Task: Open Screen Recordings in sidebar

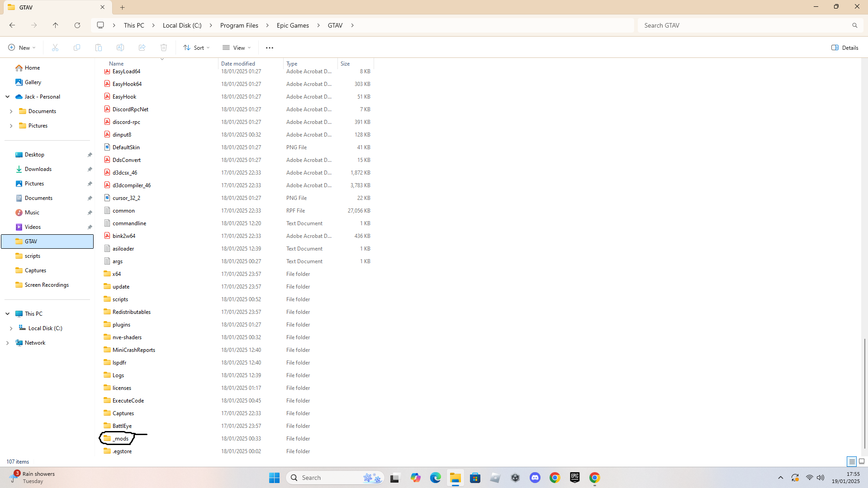Action: pyautogui.click(x=47, y=285)
